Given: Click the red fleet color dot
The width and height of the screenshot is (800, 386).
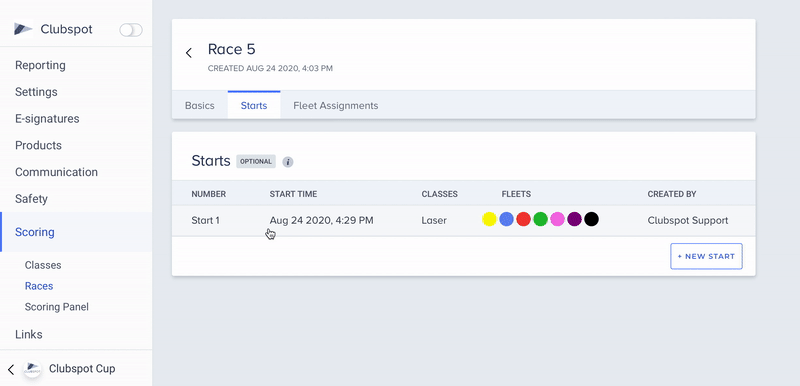Looking at the screenshot, I should (x=523, y=220).
